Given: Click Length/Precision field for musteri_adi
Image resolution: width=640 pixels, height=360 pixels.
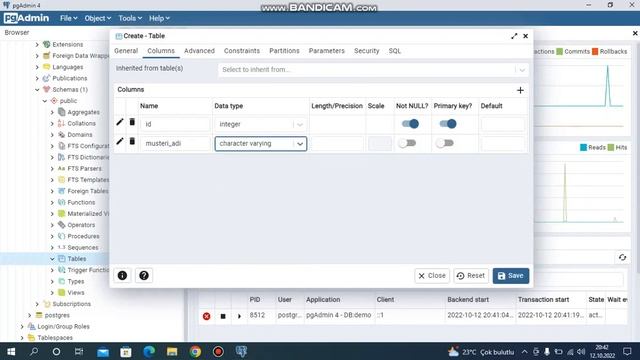Looking at the screenshot, I should (337, 144).
